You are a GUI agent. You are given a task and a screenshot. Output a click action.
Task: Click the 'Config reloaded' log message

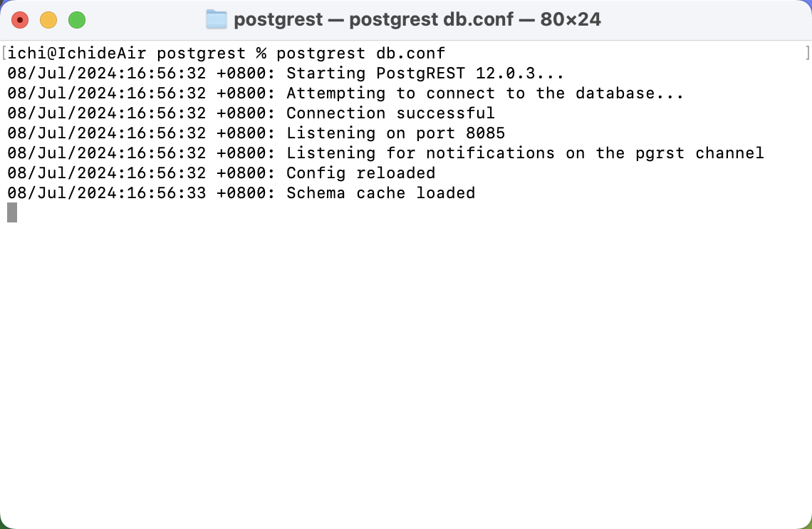pos(361,173)
